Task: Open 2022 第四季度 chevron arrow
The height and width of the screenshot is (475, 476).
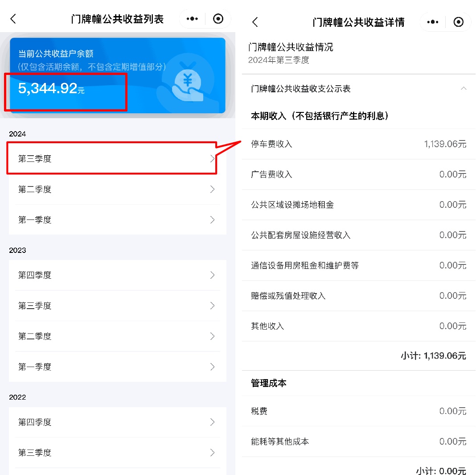Action: pyautogui.click(x=212, y=422)
